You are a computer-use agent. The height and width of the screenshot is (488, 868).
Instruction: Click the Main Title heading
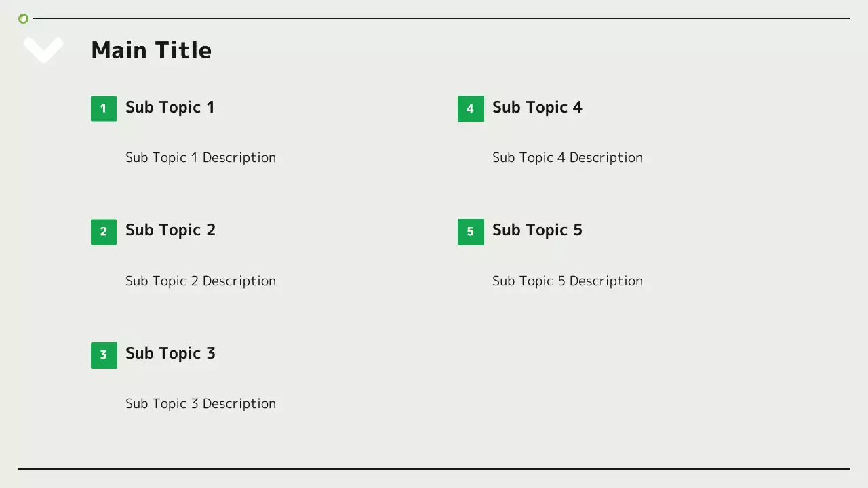pos(151,50)
